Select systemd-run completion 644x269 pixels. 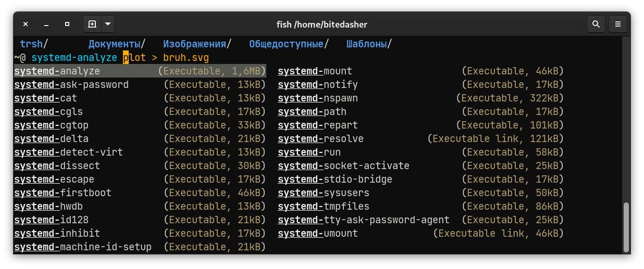pos(421,152)
